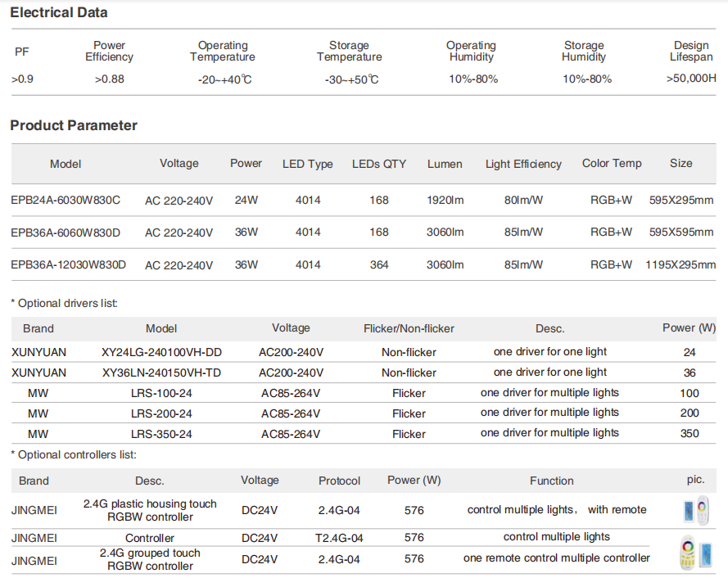Click the Light Efficiency column header

pyautogui.click(x=523, y=164)
